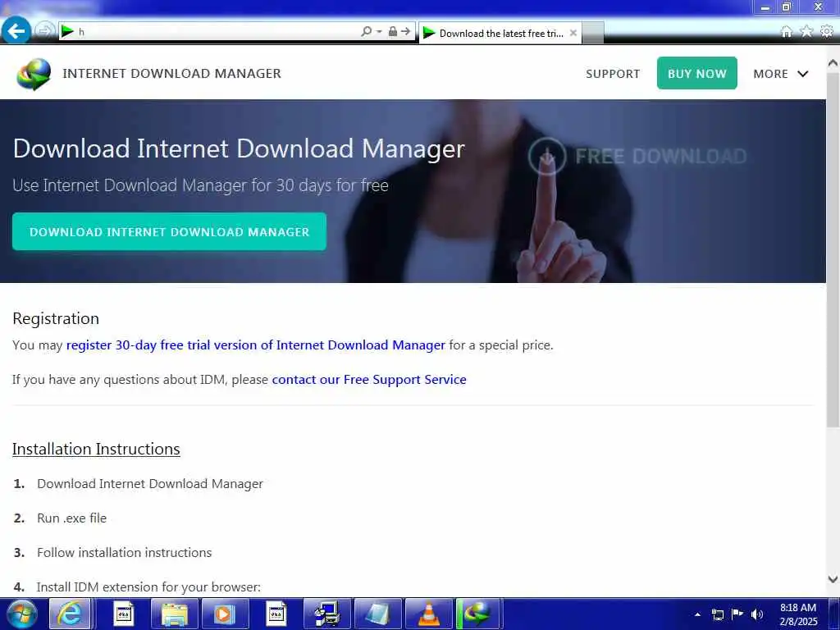Click the vertical scrollbar thumb
The image size is (840, 630).
[833, 249]
